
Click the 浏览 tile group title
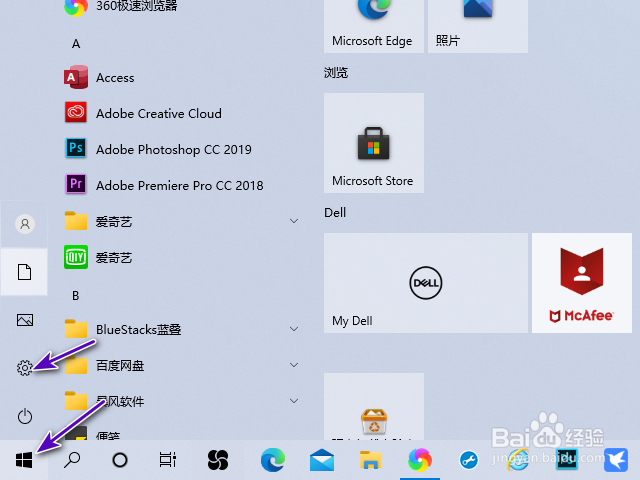point(336,73)
